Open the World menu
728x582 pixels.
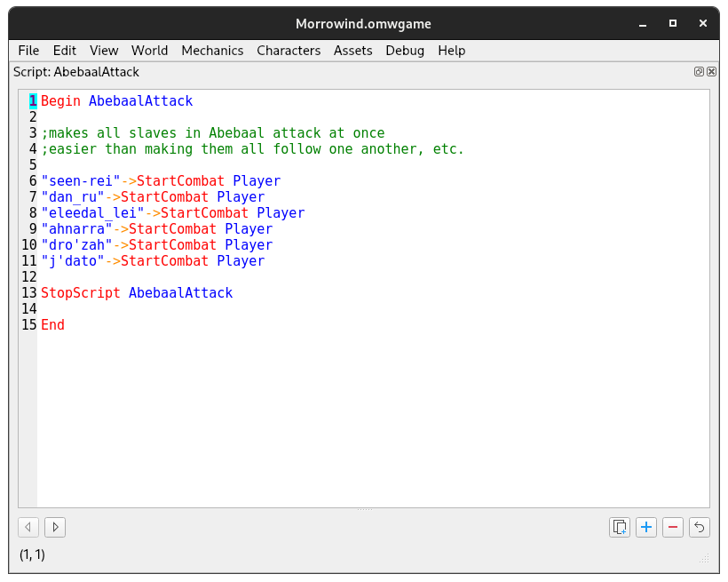[x=149, y=51]
